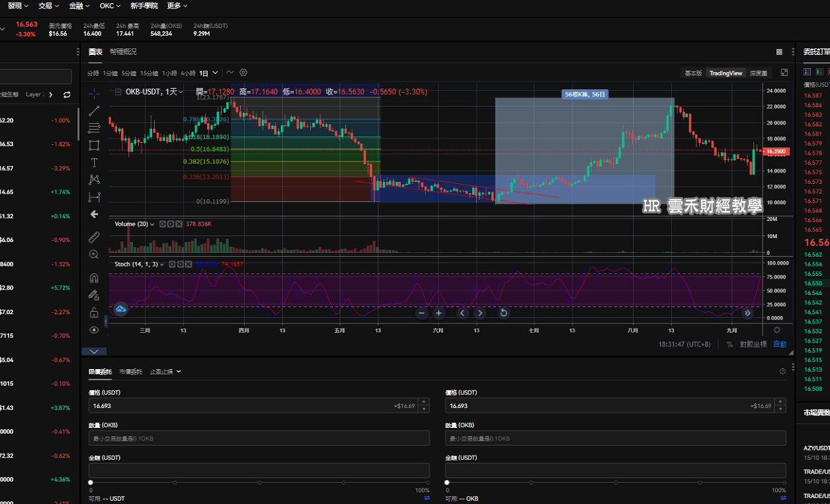Select the 15分鐘 timeframe
This screenshot has width=830, height=504.
coord(149,73)
